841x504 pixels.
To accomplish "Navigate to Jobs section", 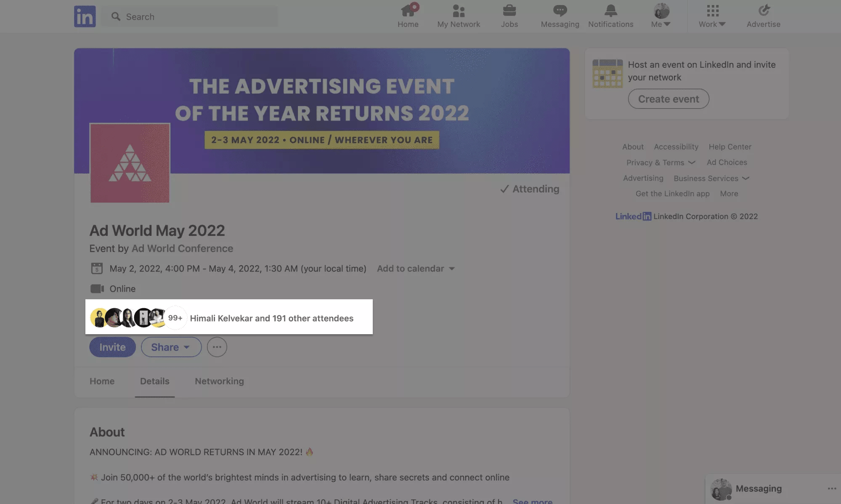I will (x=509, y=16).
